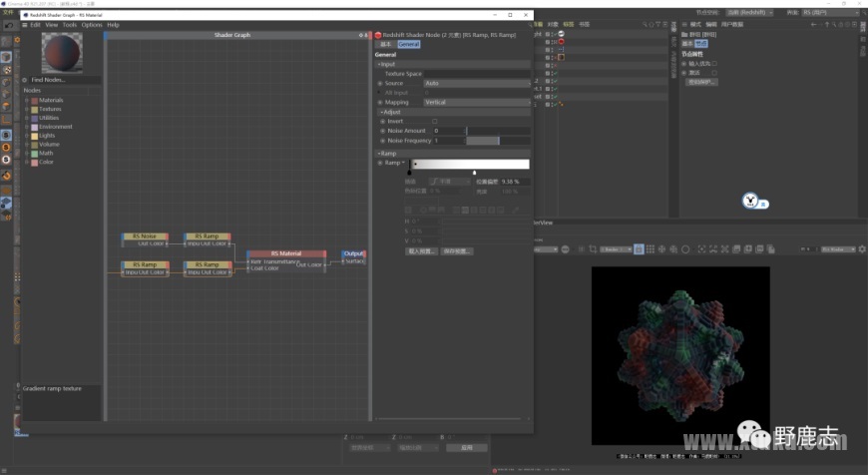Click the Noise Frequency value field
The image size is (868, 475).
click(x=449, y=141)
